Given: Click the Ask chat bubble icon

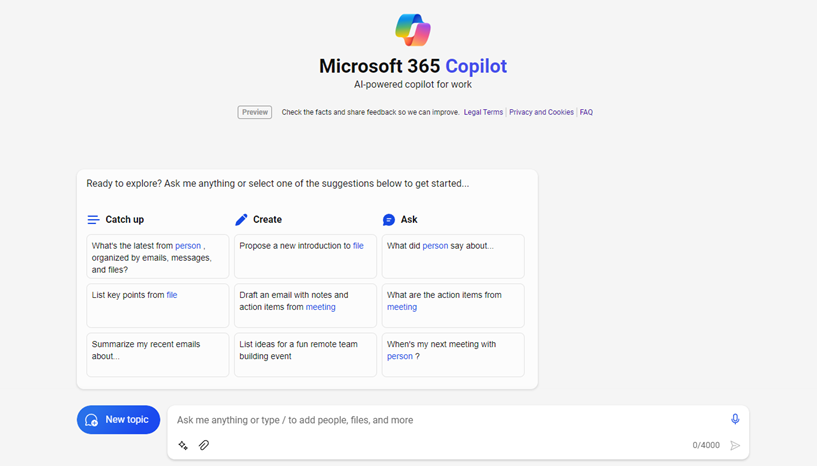Looking at the screenshot, I should coord(389,220).
